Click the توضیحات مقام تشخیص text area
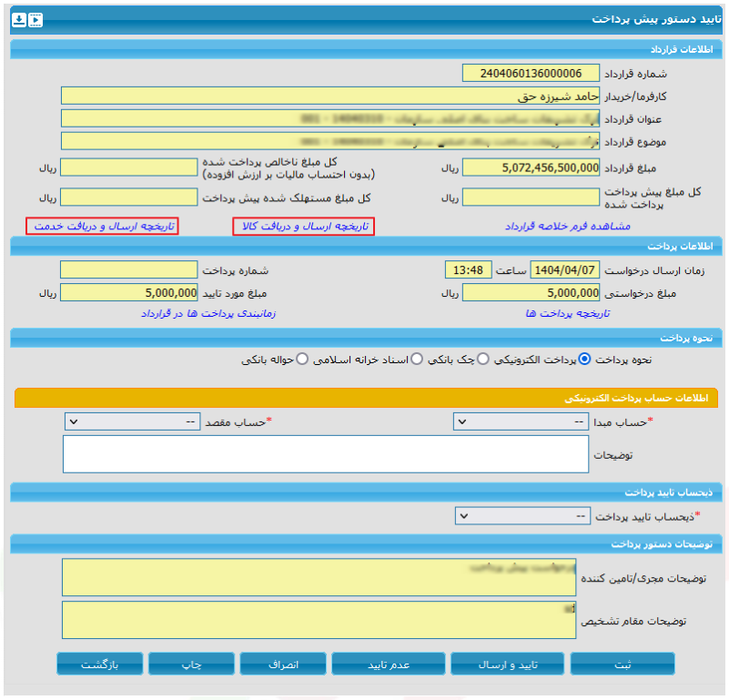The width and height of the screenshot is (729, 700). (319, 620)
